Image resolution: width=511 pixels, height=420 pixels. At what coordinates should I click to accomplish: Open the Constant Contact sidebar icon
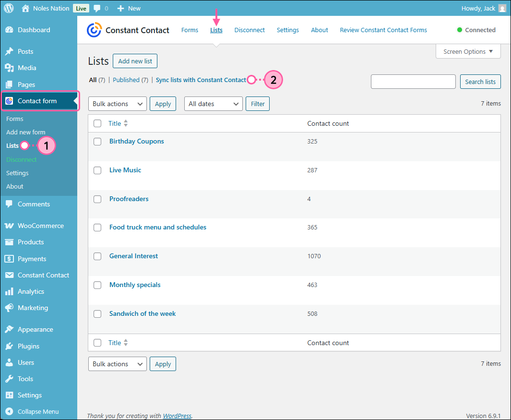tap(10, 275)
